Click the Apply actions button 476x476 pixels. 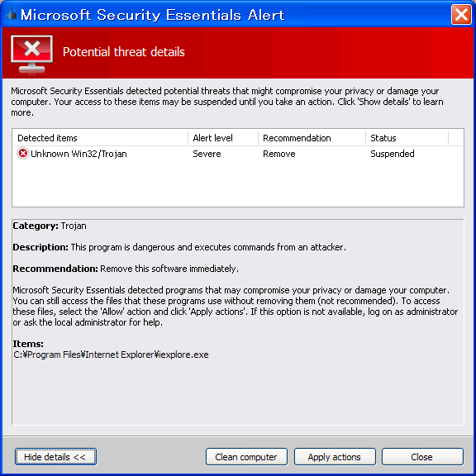coord(335,456)
